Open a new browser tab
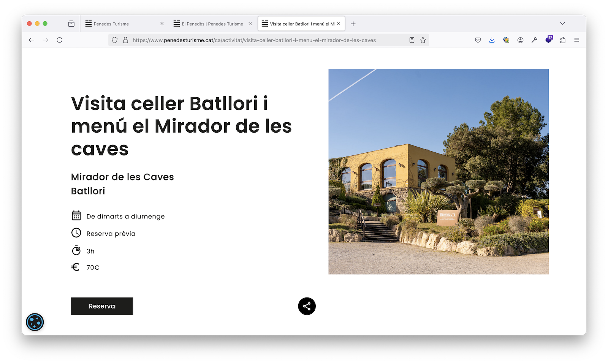The image size is (608, 364). 353,24
